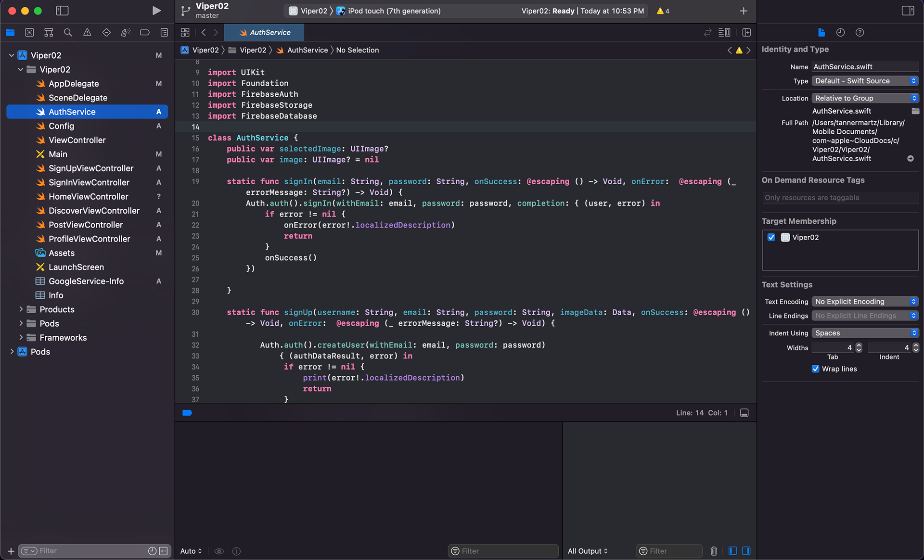Toggle breakpoints with the blue debug indicator
924x560 pixels.
187,413
